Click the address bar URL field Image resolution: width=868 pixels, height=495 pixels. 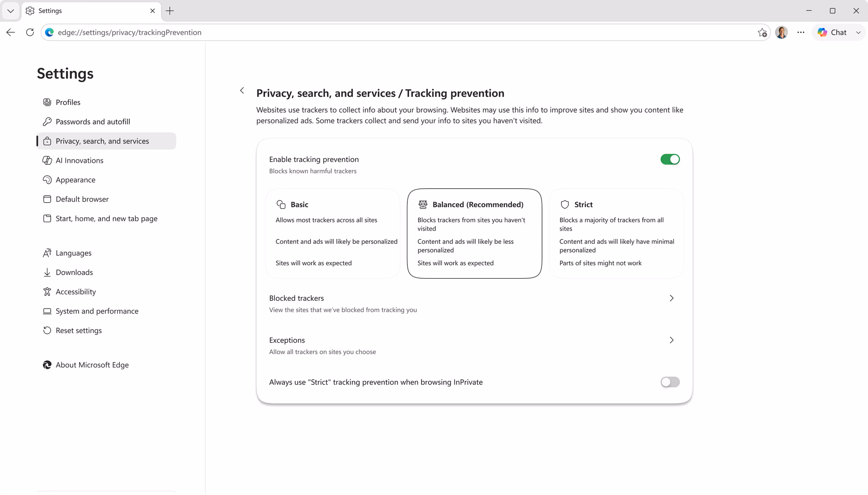(405, 33)
